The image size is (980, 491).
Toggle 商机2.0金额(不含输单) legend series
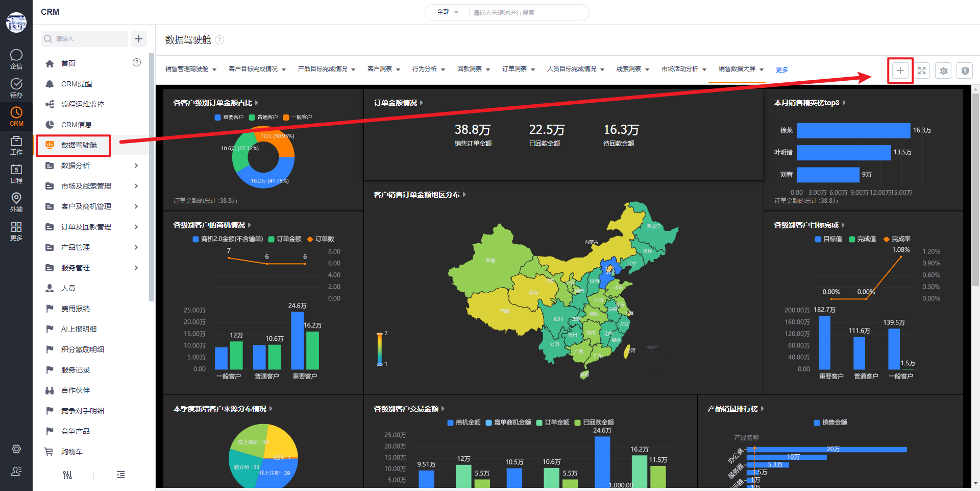[228, 239]
